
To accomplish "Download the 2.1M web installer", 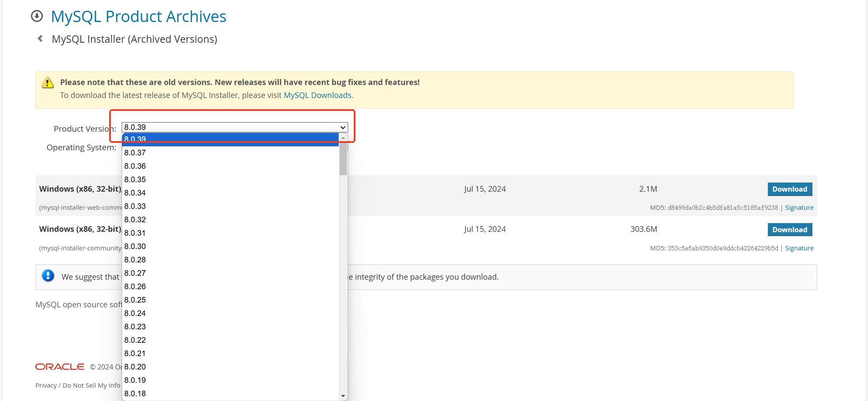I will [789, 189].
